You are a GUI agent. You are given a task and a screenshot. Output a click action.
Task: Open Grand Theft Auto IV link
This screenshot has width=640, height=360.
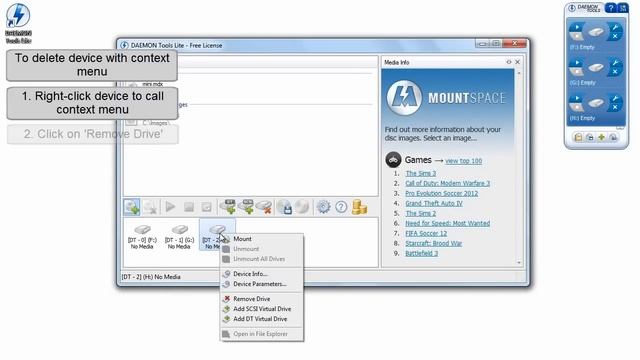pos(433,203)
